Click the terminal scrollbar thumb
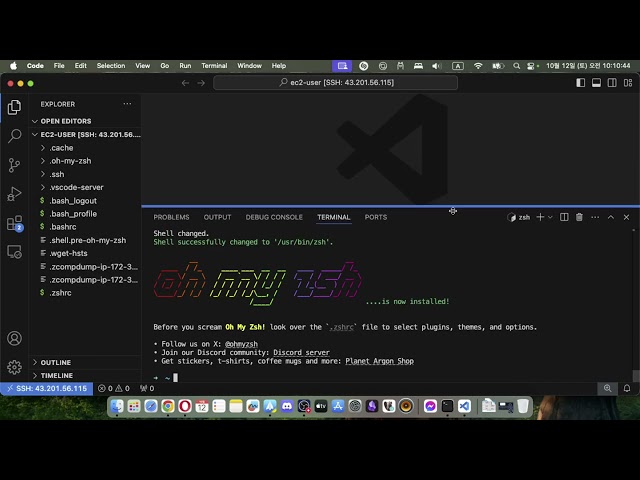The image size is (640, 480). (x=636, y=376)
